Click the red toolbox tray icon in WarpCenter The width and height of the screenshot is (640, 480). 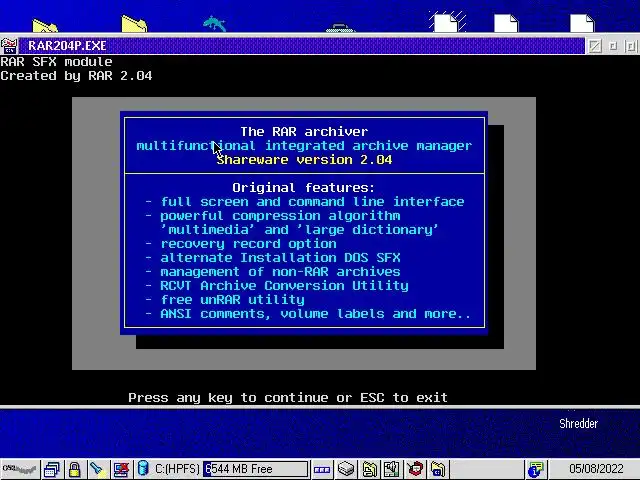pos(415,469)
